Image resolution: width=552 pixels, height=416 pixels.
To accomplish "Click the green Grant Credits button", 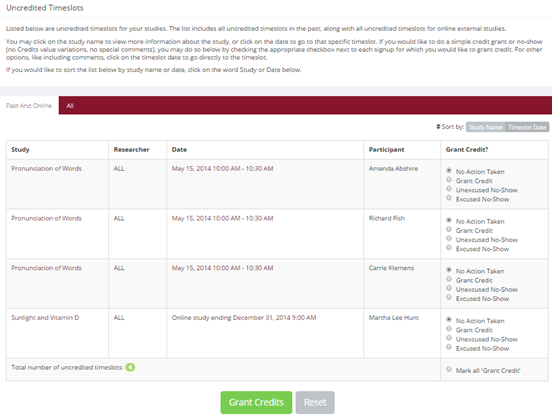I will [256, 402].
